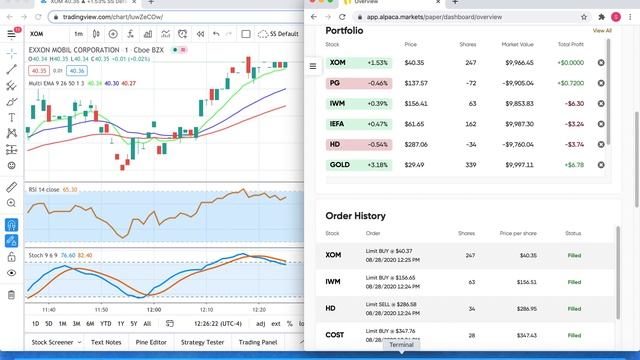
Task: Toggle adj price adjustment
Action: 260,324
